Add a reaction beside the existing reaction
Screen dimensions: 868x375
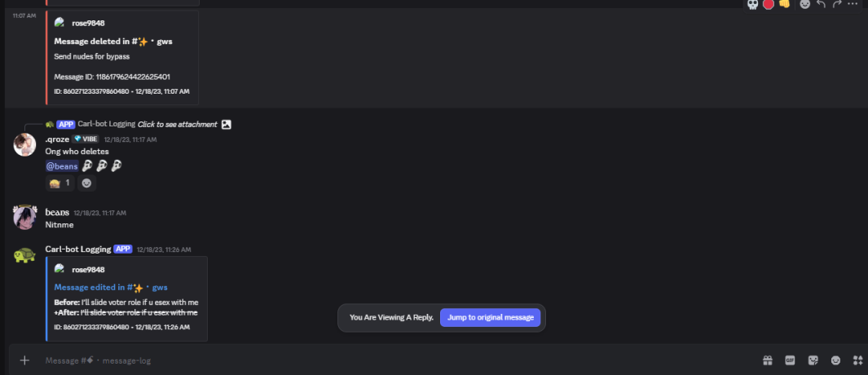pos(86,183)
